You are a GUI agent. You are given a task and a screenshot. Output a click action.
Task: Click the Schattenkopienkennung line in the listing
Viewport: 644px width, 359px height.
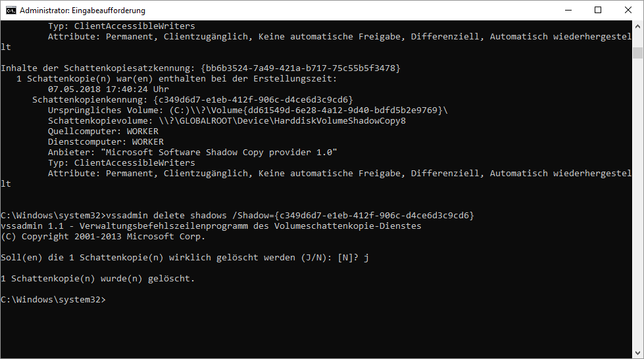[x=192, y=100]
